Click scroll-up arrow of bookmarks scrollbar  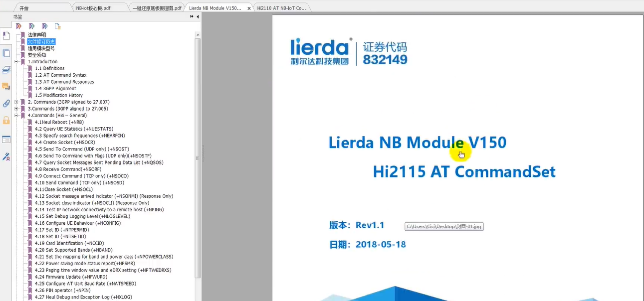[198, 34]
